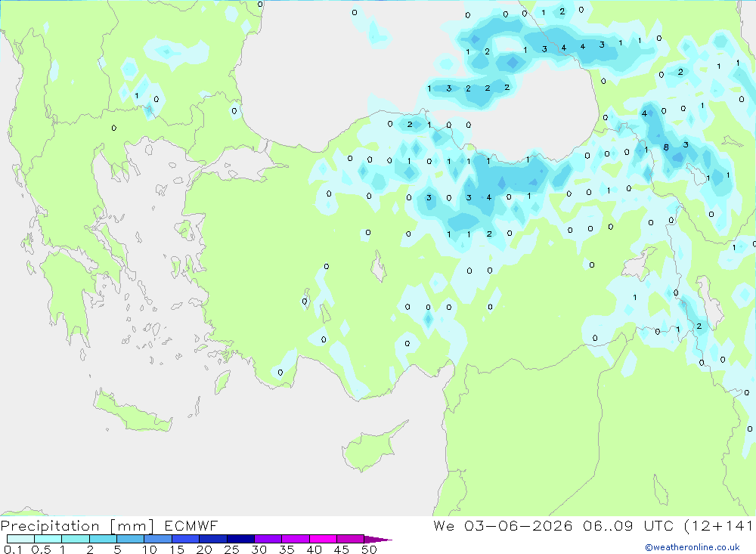Click the '06..09 UTC' time text
756x554 pixels.
627,525
